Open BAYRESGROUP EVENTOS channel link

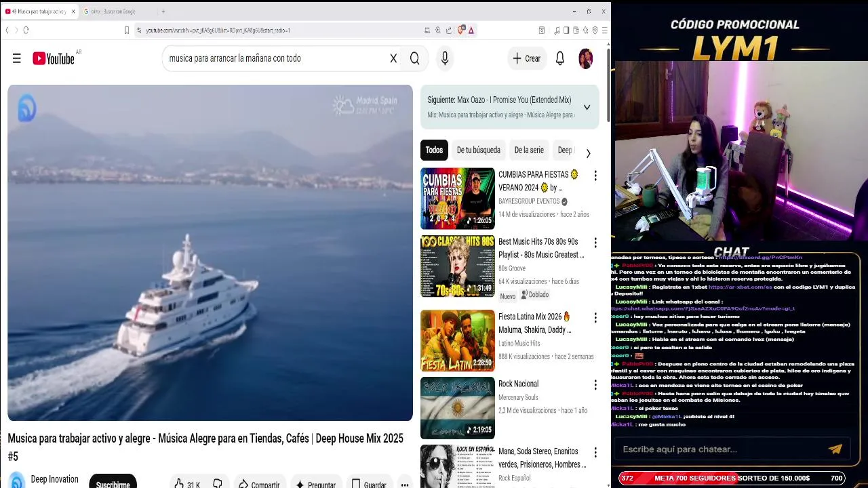[529, 201]
